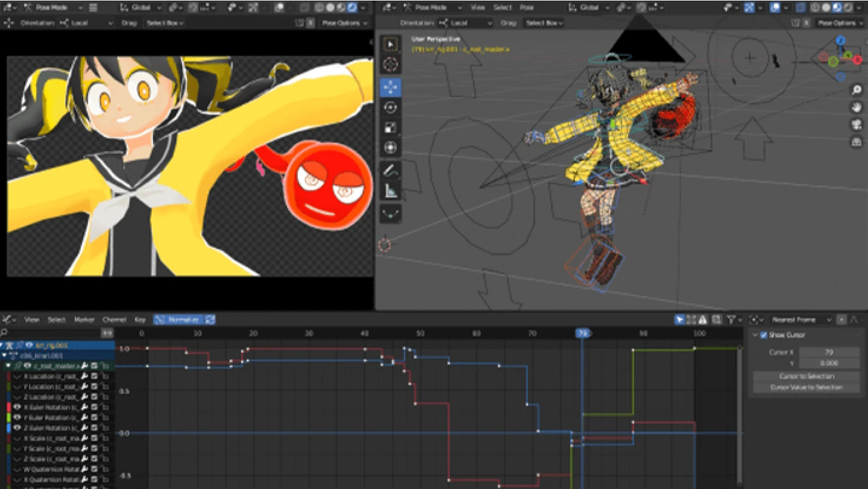868x489 pixels.
Task: Click the wrench icon on Z Scale channel
Action: point(85,459)
